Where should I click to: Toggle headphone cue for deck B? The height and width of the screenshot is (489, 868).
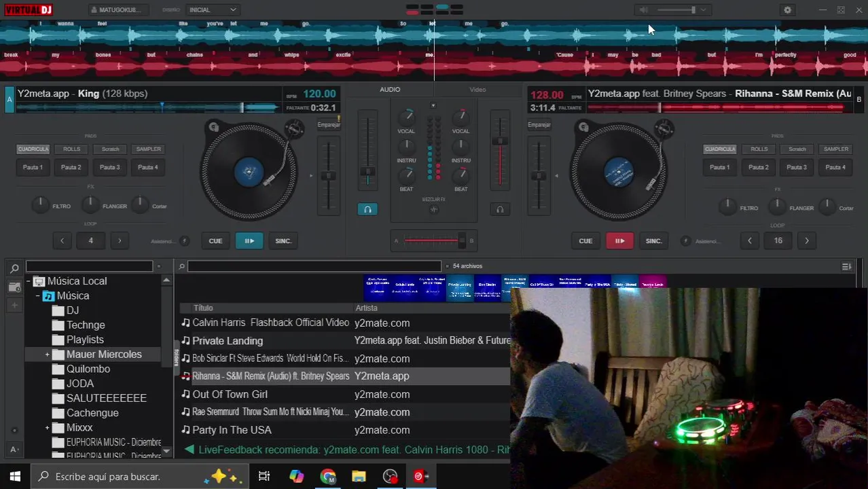click(500, 209)
